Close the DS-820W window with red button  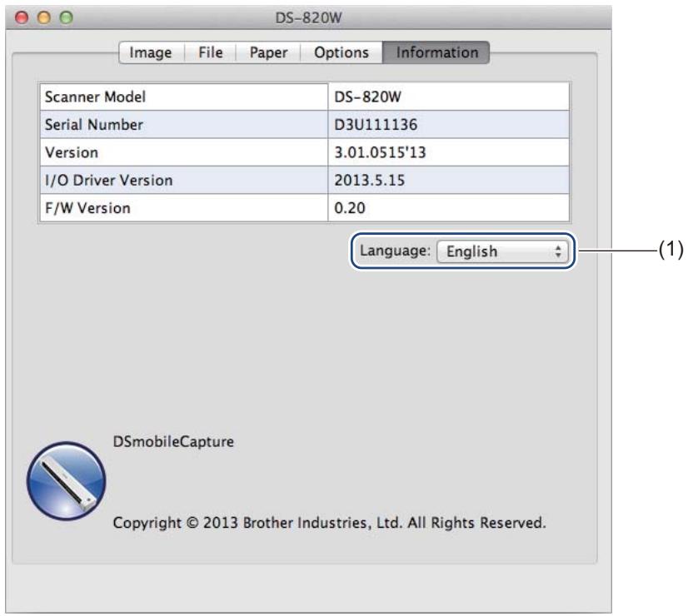(21, 17)
